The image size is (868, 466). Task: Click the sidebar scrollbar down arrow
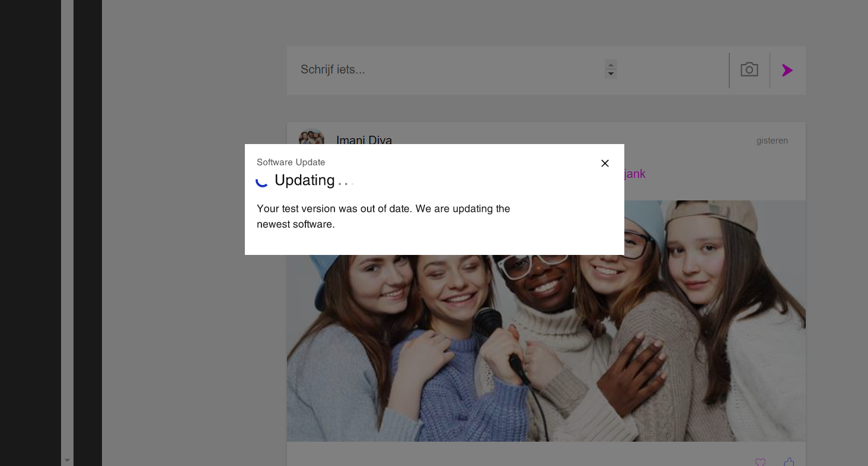coord(67,460)
